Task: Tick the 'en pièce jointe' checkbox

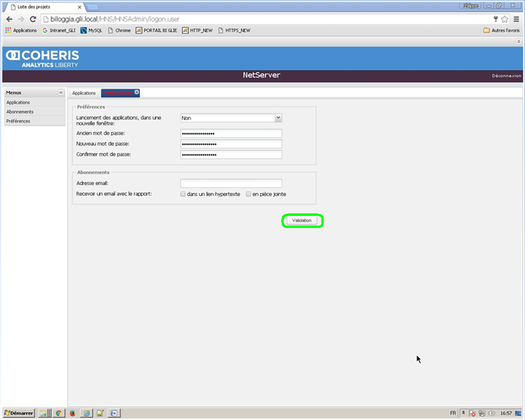Action: pos(248,194)
